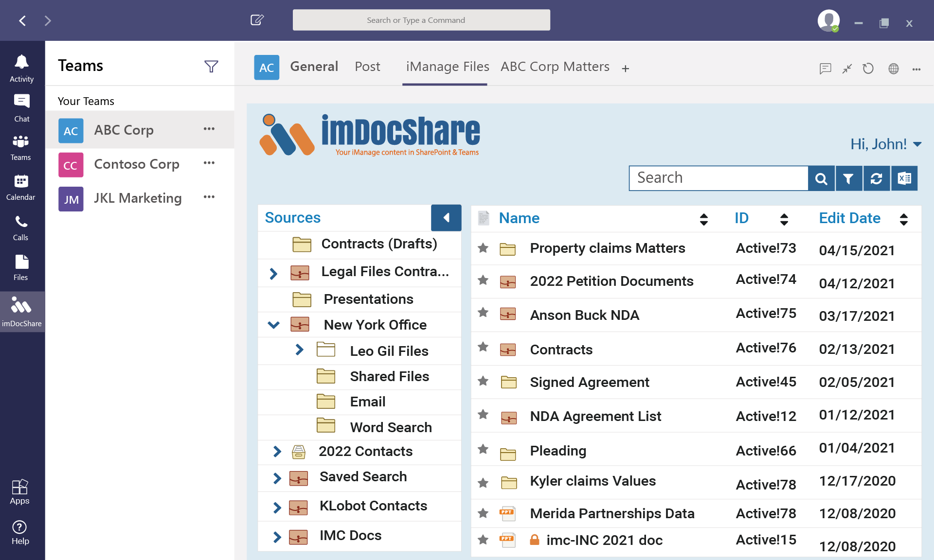Click the magnifier search button
The image size is (934, 560).
tap(822, 178)
